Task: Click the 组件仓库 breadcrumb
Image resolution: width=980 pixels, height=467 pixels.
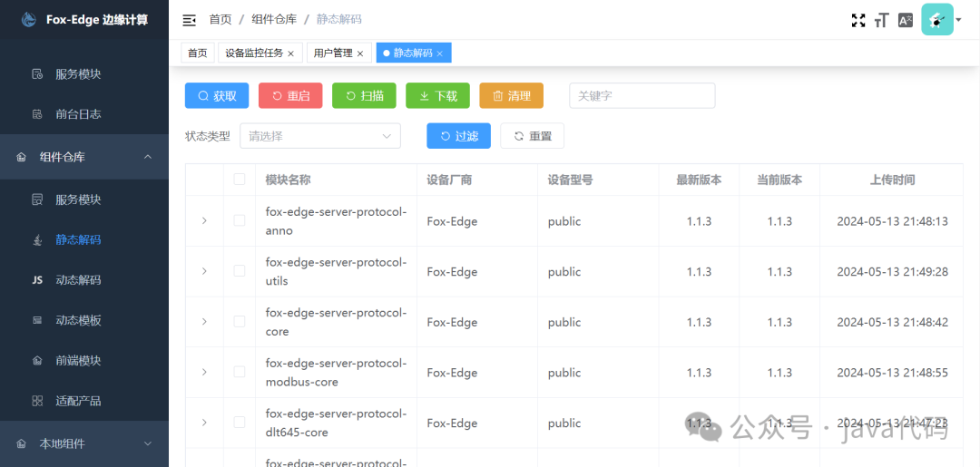Action: click(274, 20)
